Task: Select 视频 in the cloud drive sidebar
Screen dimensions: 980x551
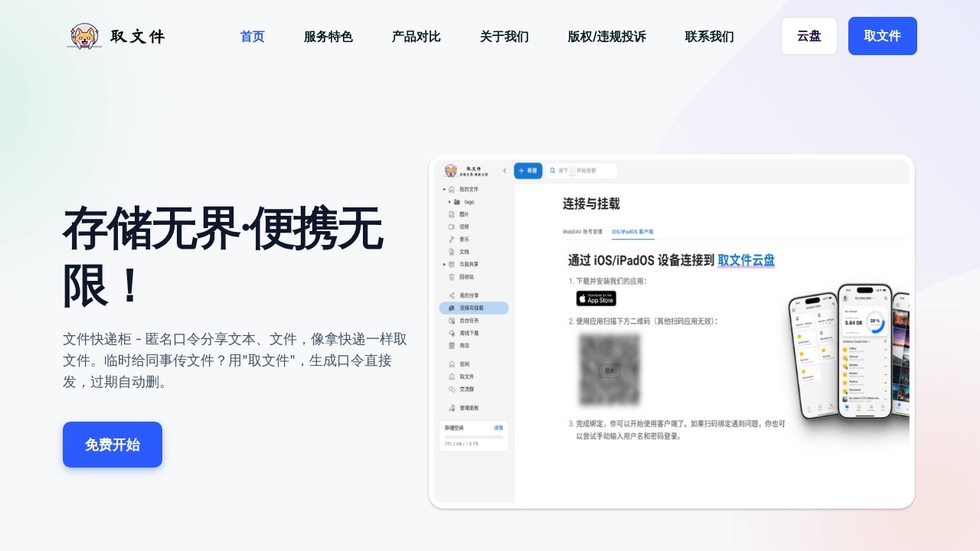Action: point(465,227)
